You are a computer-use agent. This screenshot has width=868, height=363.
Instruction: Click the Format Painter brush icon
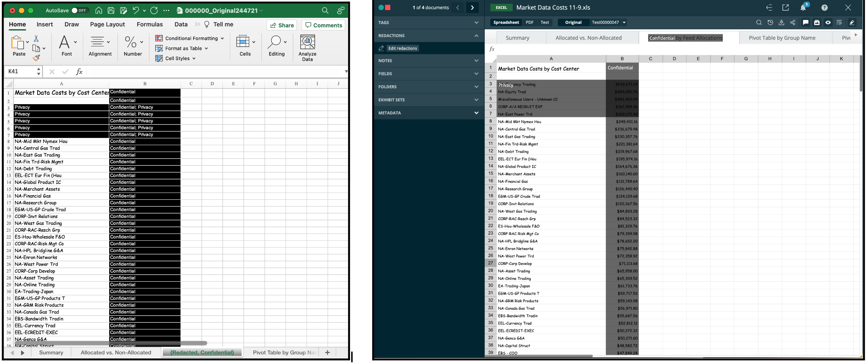click(36, 58)
